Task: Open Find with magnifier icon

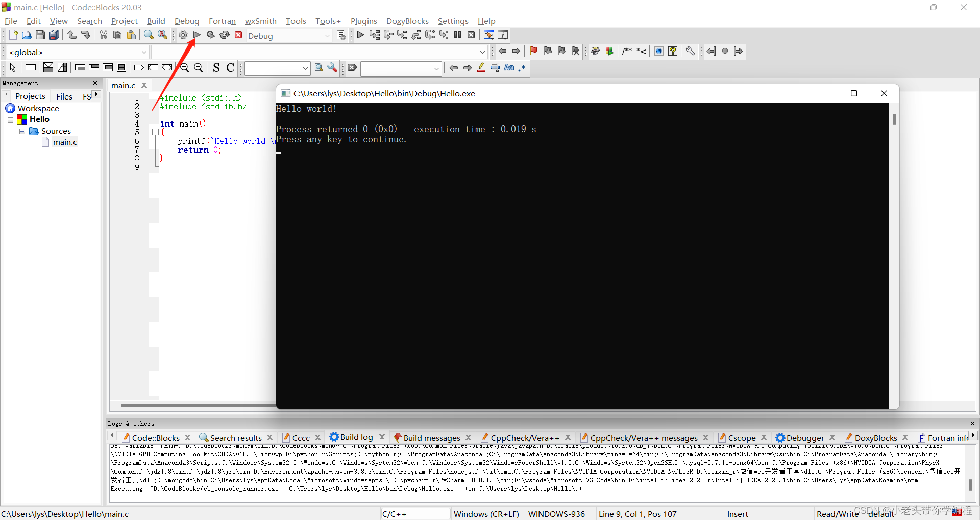Action: 149,35
